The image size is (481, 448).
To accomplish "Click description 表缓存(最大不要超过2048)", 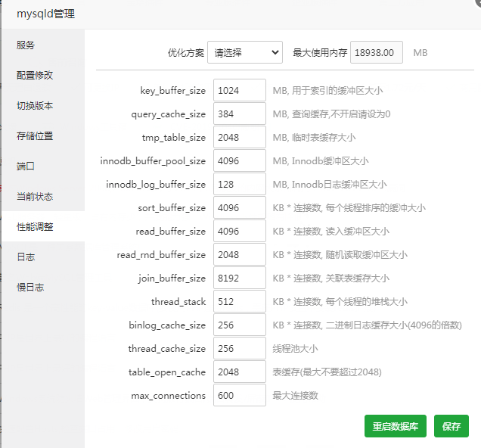I will (x=327, y=372).
